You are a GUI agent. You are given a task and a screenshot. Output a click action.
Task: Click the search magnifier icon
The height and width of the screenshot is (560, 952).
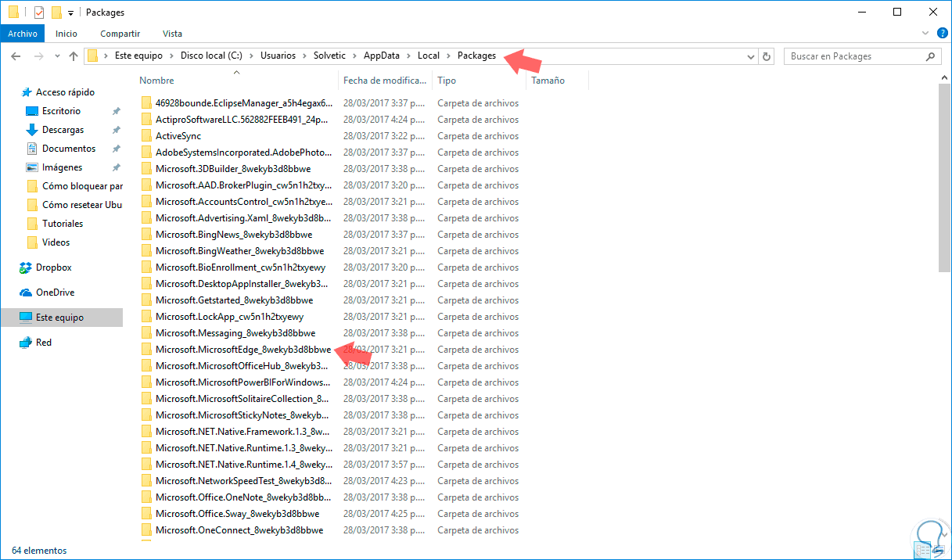tap(931, 56)
